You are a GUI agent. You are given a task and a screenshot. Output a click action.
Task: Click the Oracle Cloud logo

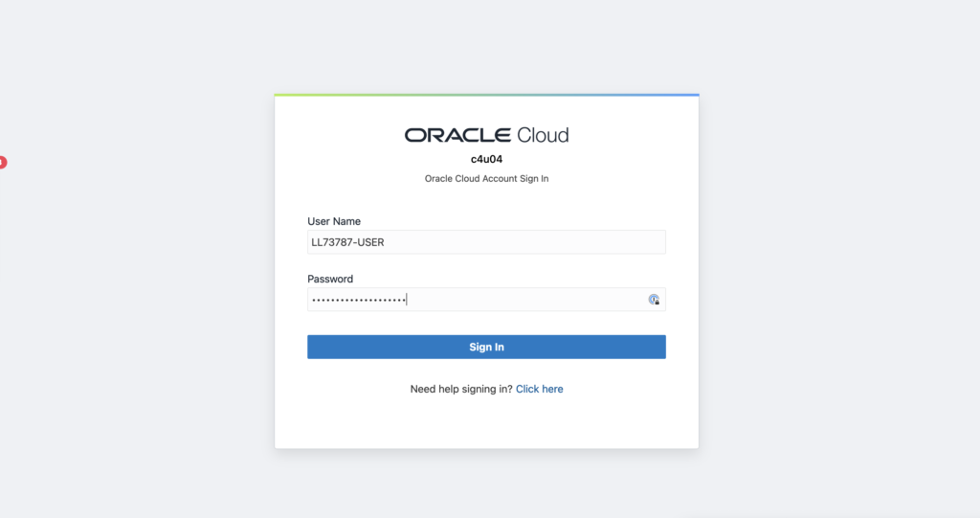(486, 135)
